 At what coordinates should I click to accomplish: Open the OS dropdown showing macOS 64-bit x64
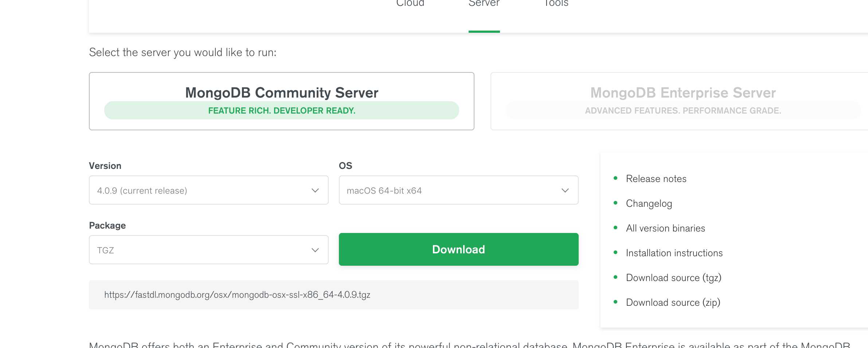tap(458, 190)
